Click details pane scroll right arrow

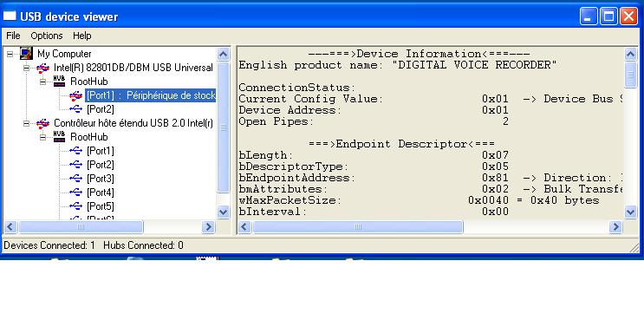coord(615,226)
